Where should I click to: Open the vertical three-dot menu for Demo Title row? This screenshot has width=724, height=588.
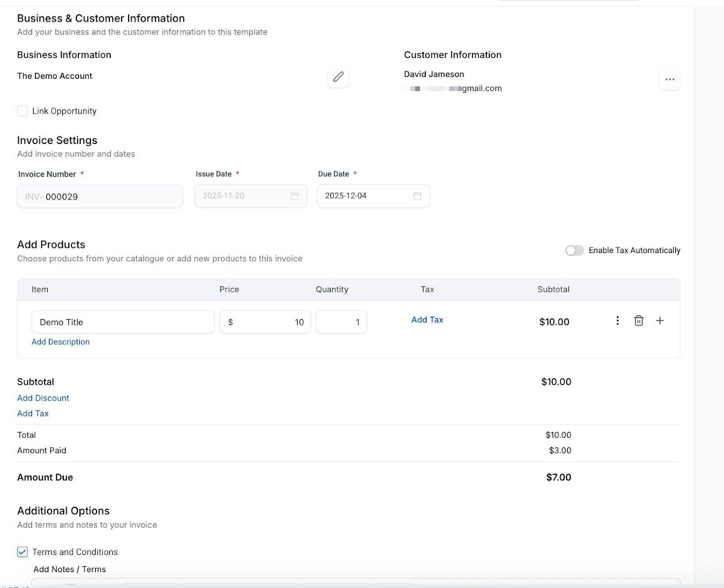[x=618, y=321]
